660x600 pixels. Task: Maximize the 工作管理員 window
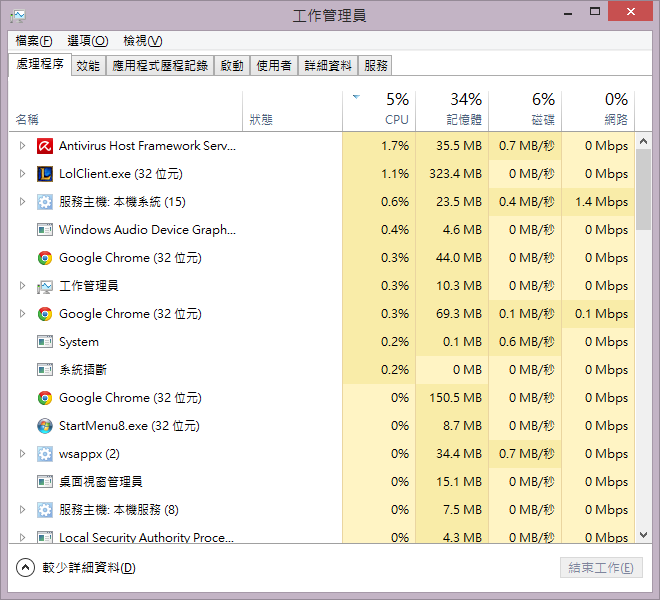click(x=595, y=12)
